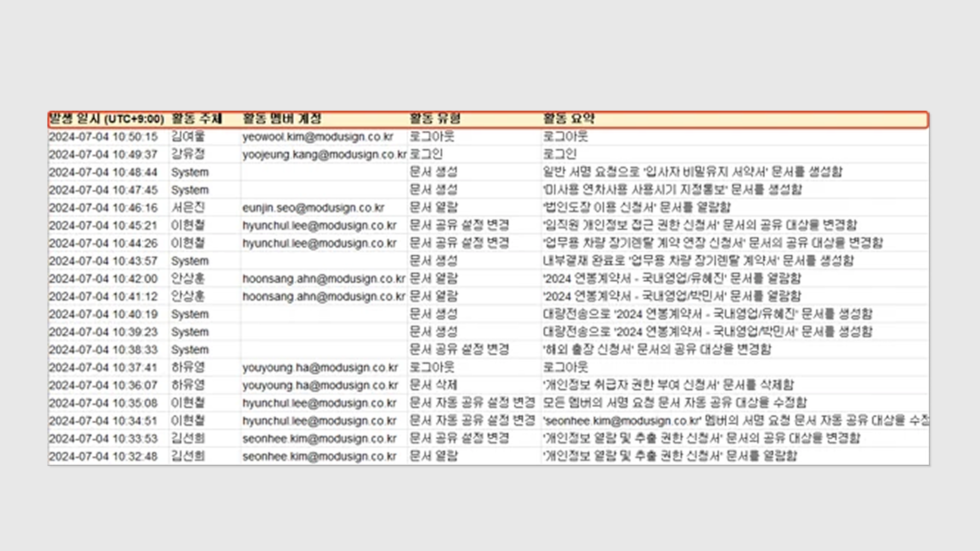980x551 pixels.
Task: Select the 문서 삭제 activity type cell
Action: click(x=433, y=385)
